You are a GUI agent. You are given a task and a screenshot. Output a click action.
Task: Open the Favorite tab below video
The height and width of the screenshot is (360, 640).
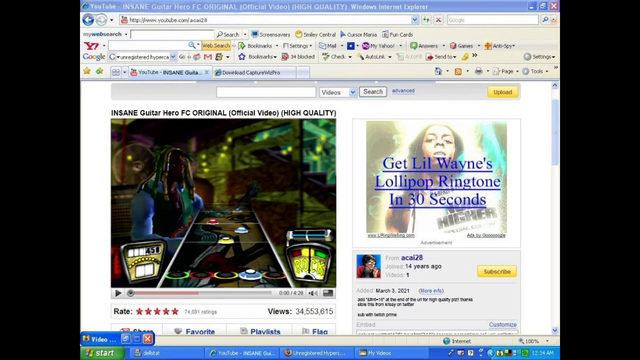194,330
